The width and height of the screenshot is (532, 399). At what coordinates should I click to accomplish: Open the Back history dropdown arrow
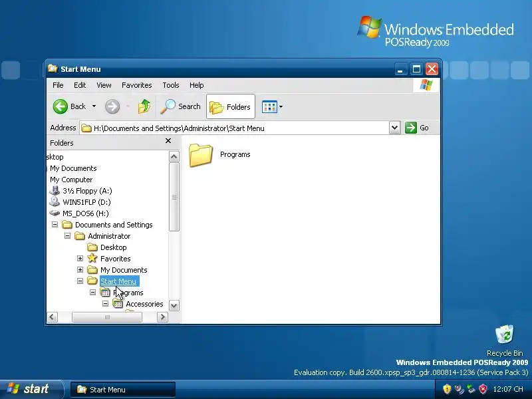[94, 106]
